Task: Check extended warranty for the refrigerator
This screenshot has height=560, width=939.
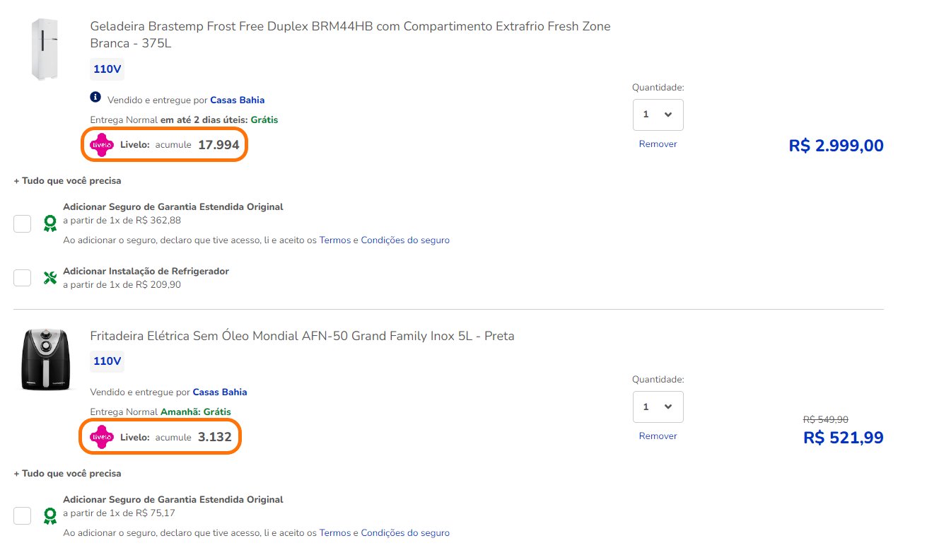Action: tap(23, 223)
